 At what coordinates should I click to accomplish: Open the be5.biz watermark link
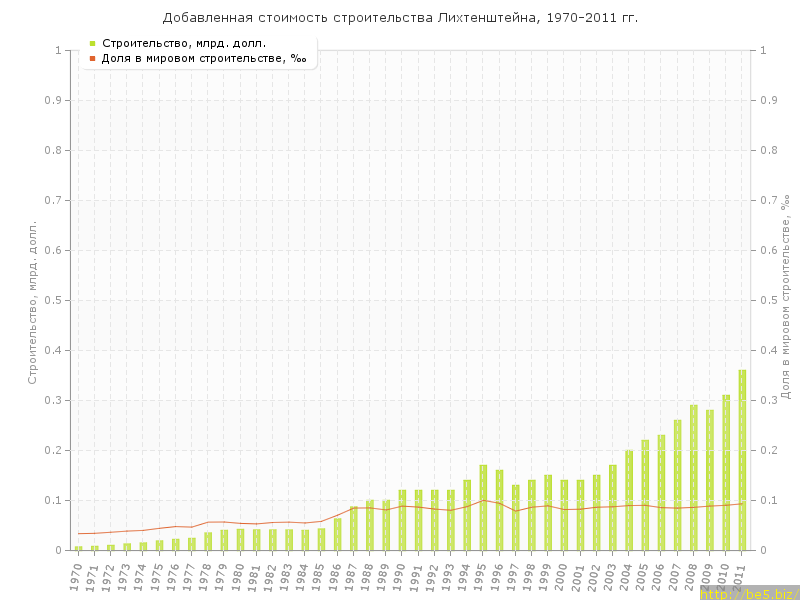pyautogui.click(x=749, y=593)
